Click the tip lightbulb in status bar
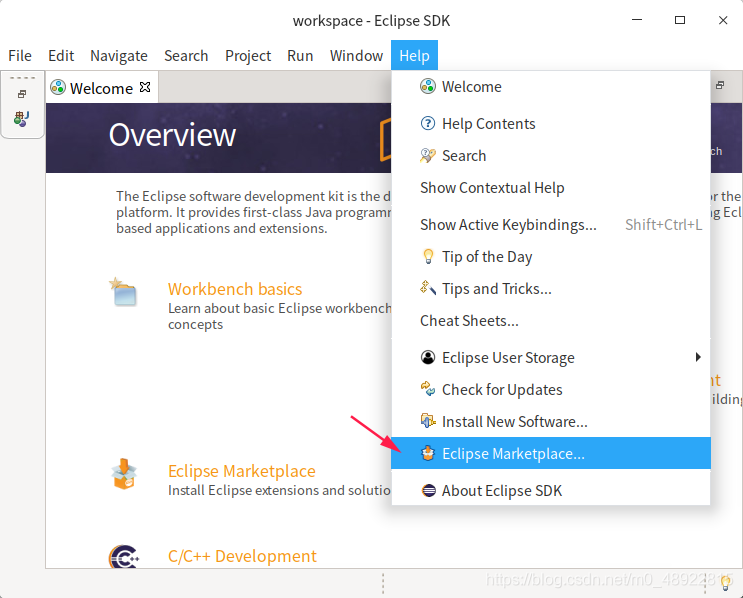The width and height of the screenshot is (743, 598). click(726, 583)
